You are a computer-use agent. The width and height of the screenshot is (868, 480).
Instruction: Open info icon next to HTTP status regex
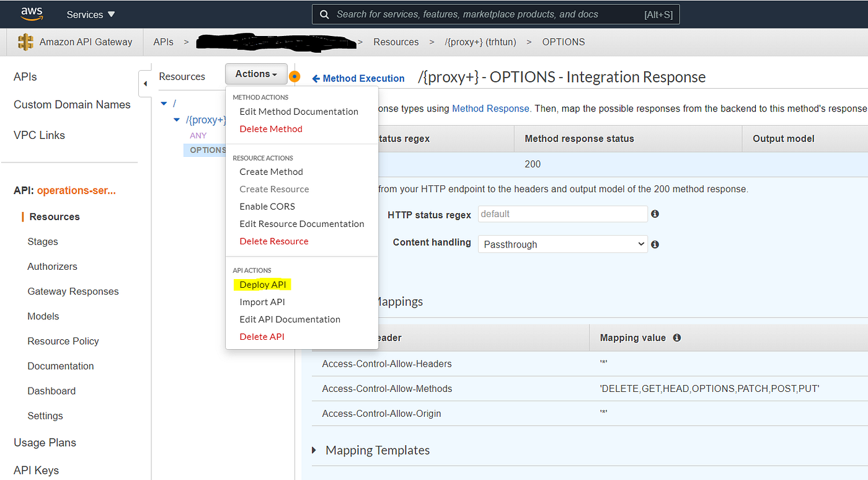click(655, 214)
